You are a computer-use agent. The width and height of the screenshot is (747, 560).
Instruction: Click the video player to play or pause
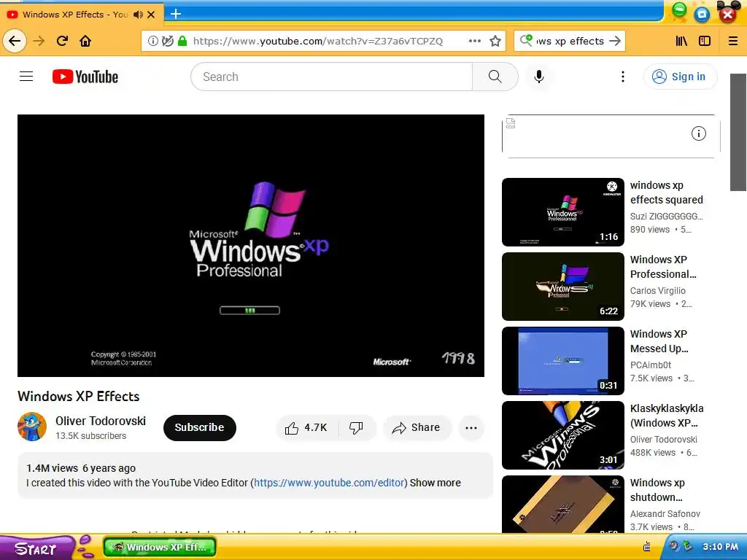pos(251,245)
